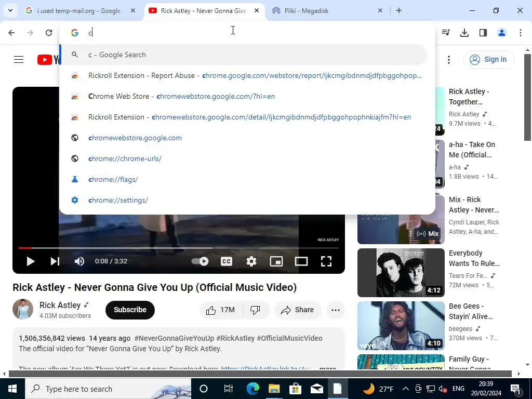Open YouTube hamburger guide menu
Screen dimensions: 532x399
point(19,59)
